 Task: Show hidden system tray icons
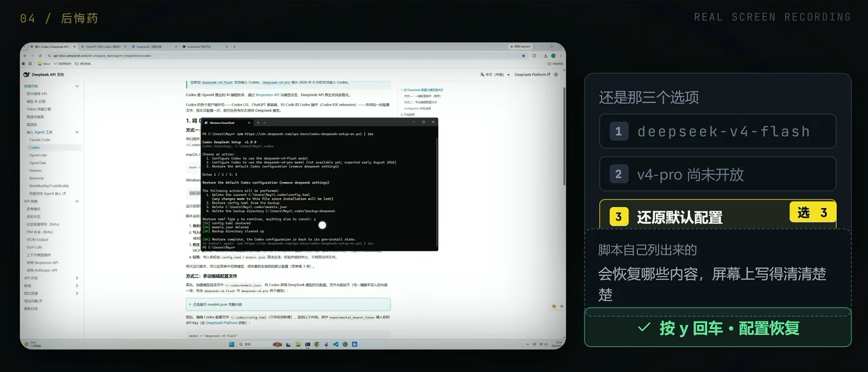(528, 344)
